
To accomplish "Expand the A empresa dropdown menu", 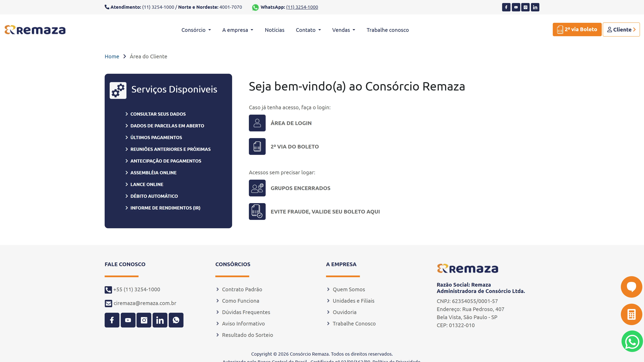I will tap(238, 30).
